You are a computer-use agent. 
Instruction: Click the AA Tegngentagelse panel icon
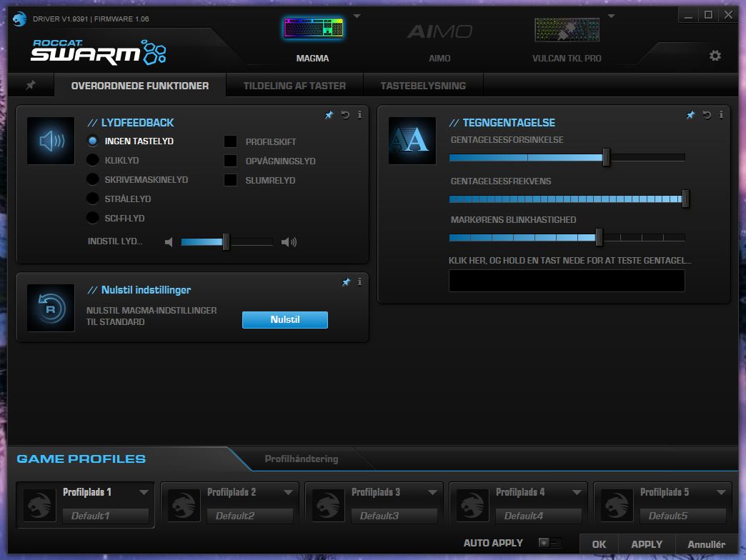click(x=412, y=141)
